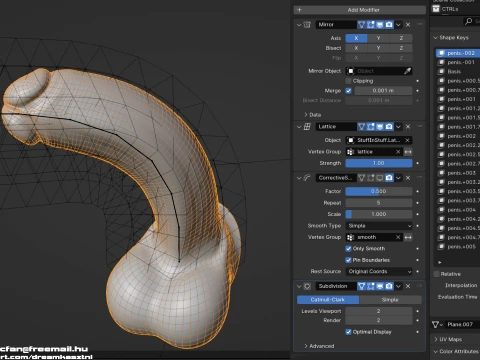Adjust the CorrectiveSmooth Scale slider
Image resolution: width=480 pixels, height=360 pixels.
[379, 214]
